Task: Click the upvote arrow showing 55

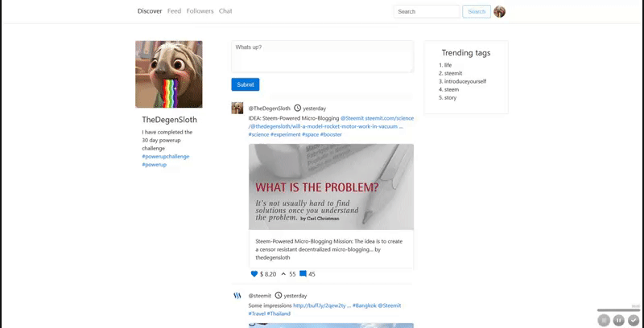Action: (x=283, y=274)
